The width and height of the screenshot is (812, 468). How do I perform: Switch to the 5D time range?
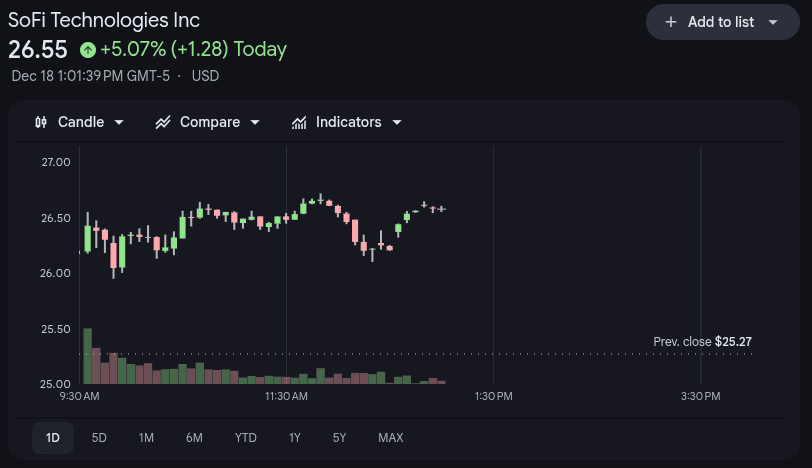tap(99, 437)
